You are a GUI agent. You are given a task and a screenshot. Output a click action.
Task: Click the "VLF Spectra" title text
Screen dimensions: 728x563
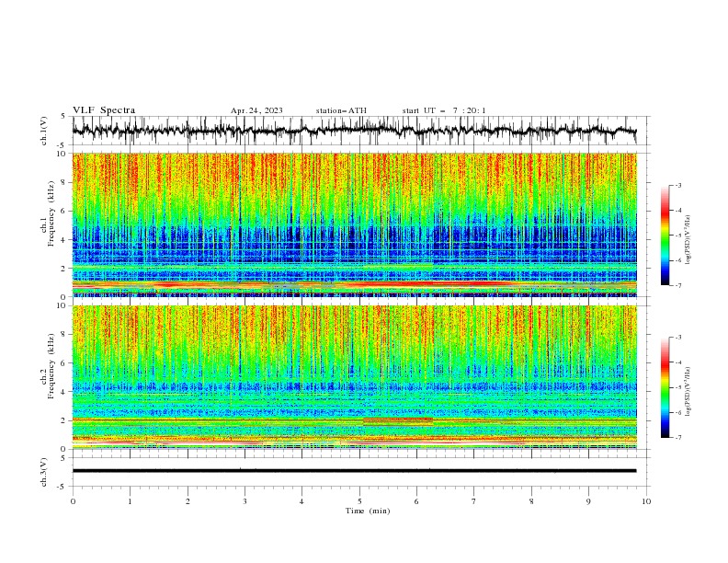[104, 110]
